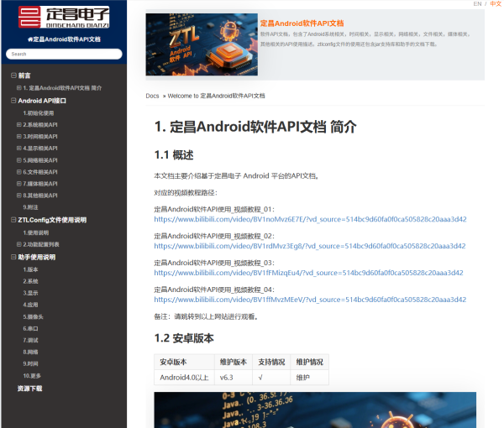
Task: Click the Android4.0以上 table cell
Action: (184, 378)
